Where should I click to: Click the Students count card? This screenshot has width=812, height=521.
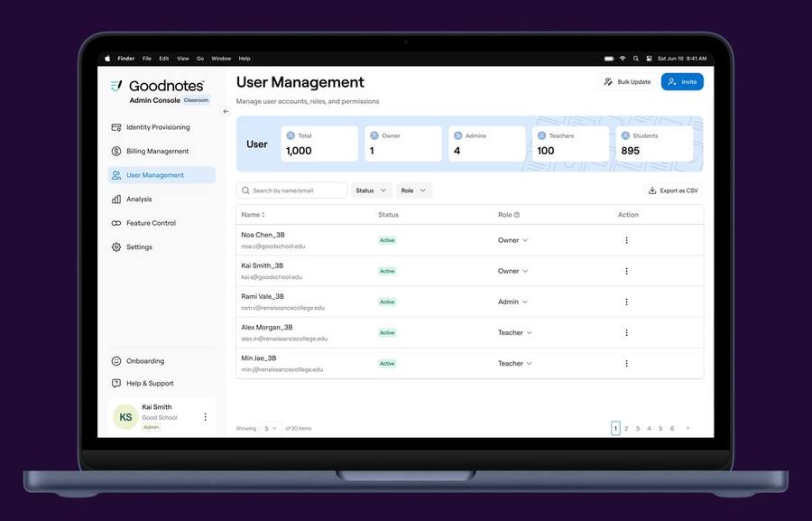coord(655,144)
